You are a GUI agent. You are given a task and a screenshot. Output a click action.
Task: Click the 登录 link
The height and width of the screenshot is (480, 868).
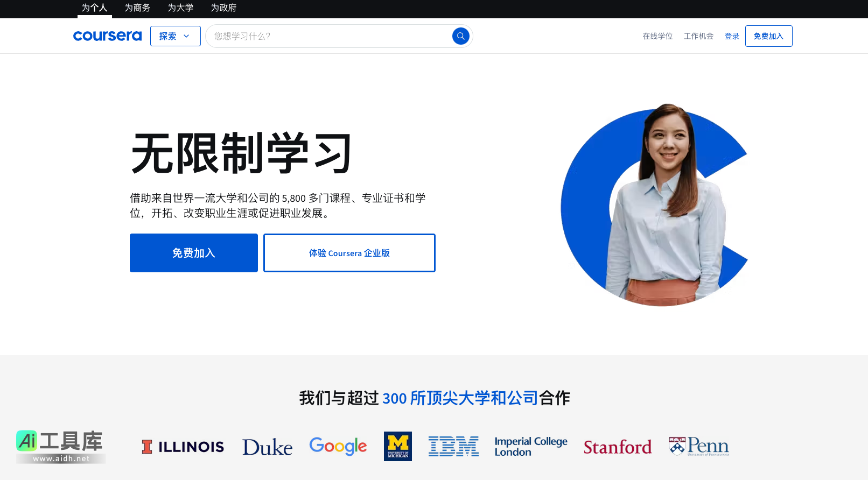pos(732,36)
